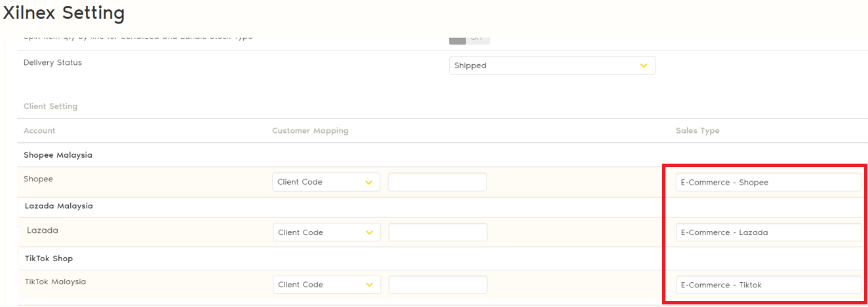868x307 pixels.
Task: Click the Account column header
Action: pos(39,131)
